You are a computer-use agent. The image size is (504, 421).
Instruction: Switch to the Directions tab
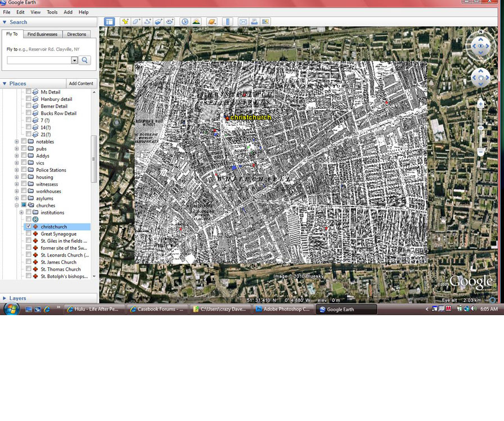[x=76, y=34]
